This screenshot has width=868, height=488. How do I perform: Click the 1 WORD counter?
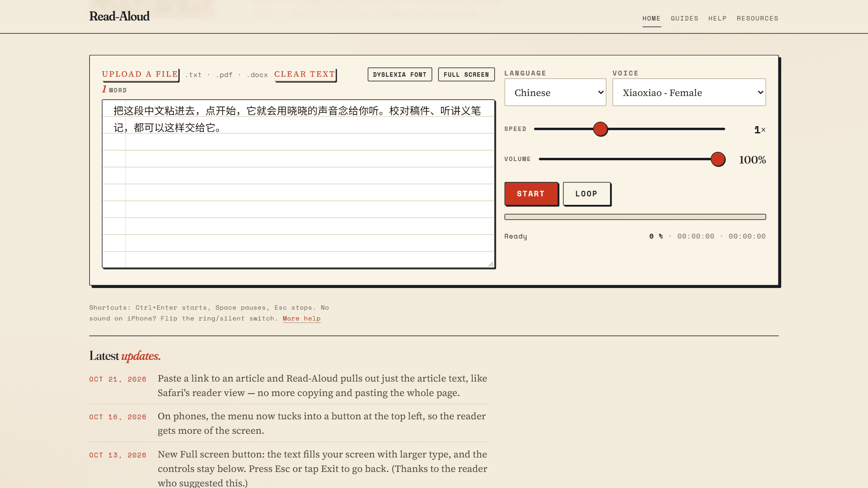point(114,90)
